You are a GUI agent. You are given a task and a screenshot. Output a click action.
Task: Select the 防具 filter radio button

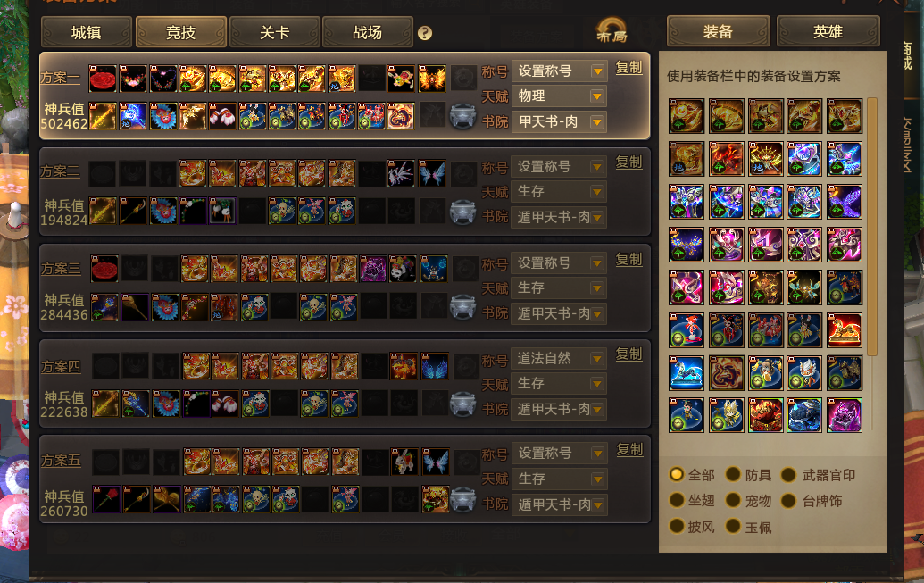coord(733,475)
